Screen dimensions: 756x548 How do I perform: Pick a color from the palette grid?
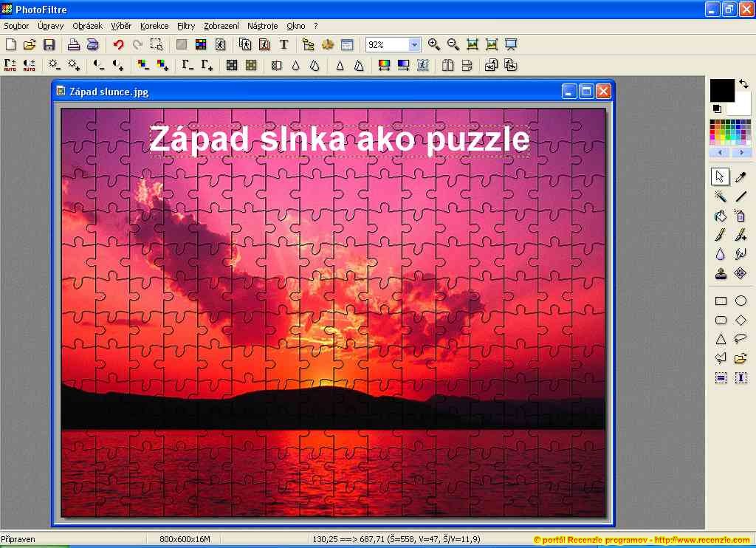click(730, 132)
